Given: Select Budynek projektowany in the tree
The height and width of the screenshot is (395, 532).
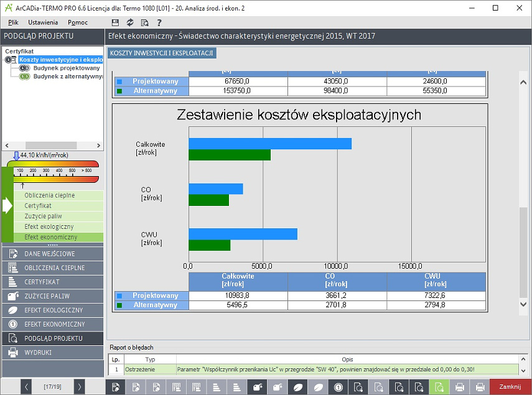Looking at the screenshot, I should pyautogui.click(x=67, y=68).
